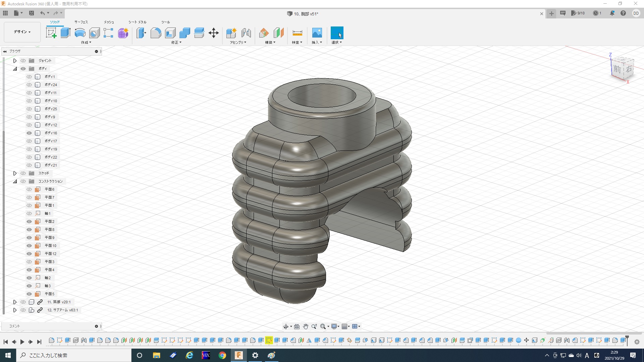Viewport: 644px width, 362px height.
Task: Expand the スケッチ folder
Action: (15, 173)
